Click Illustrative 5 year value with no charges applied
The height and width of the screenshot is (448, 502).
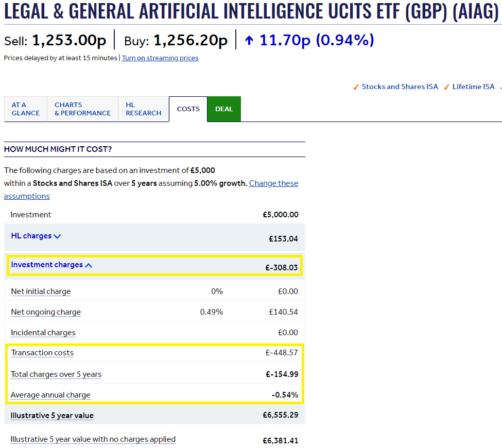tap(93, 439)
